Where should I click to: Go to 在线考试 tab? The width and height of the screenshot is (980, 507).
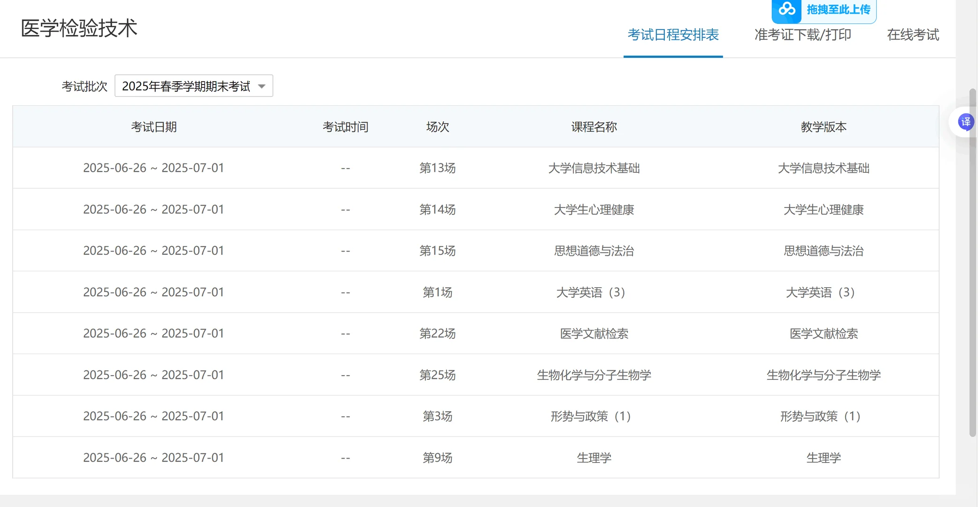(x=913, y=35)
